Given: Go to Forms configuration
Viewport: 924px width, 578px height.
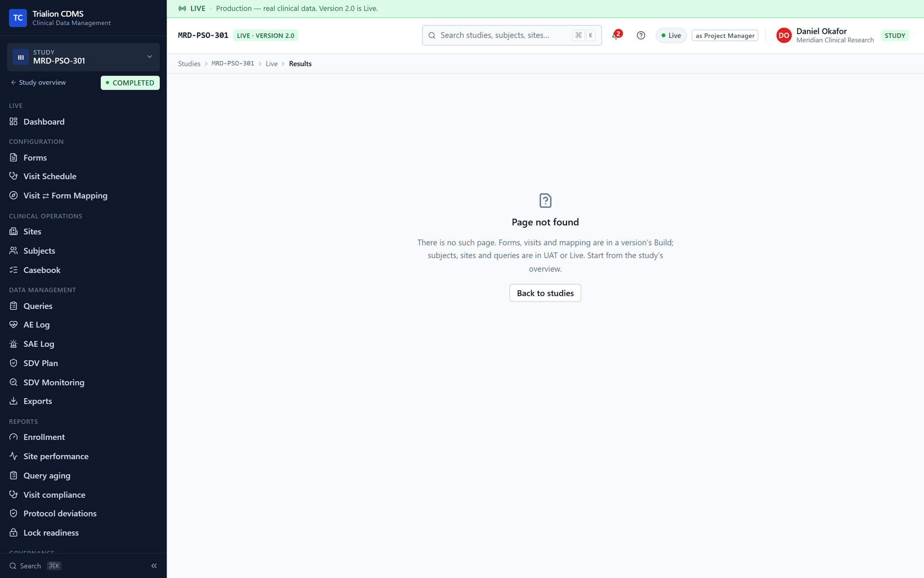Looking at the screenshot, I should point(83,158).
